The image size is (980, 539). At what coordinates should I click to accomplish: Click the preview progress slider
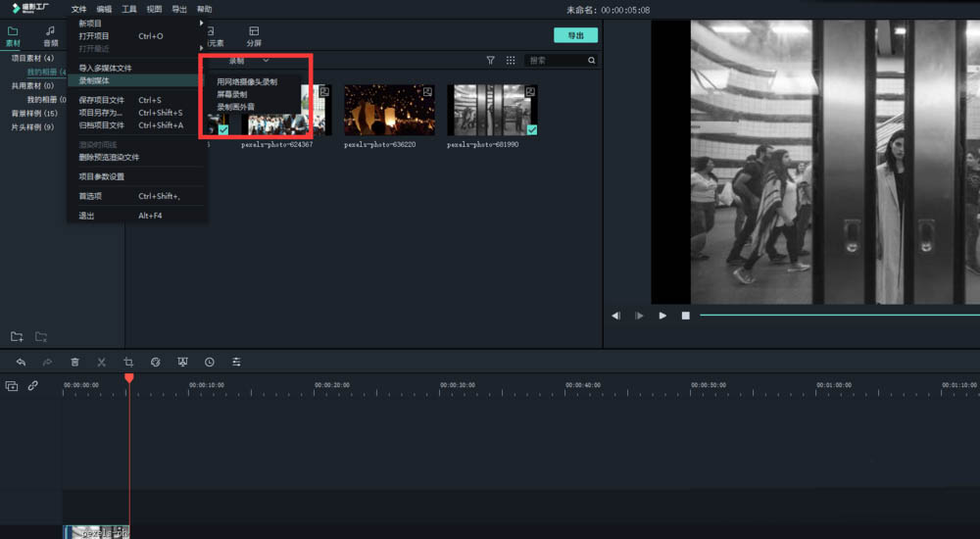(840, 316)
